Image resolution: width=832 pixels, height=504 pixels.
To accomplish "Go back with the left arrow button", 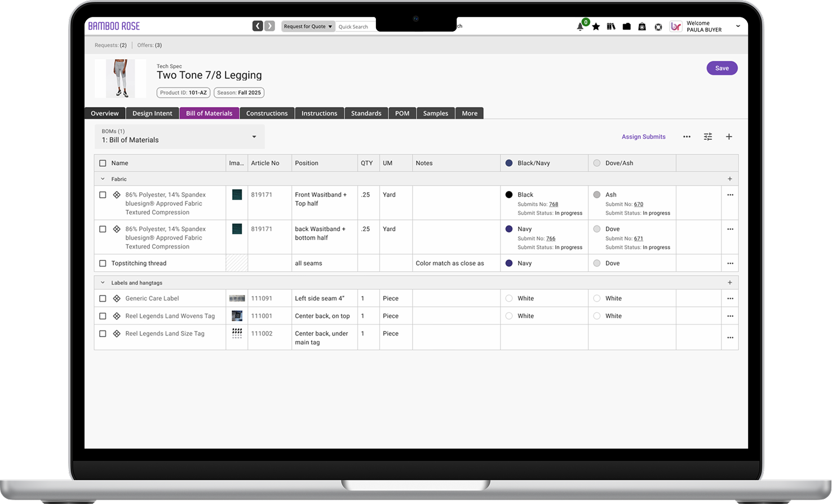I will point(258,26).
